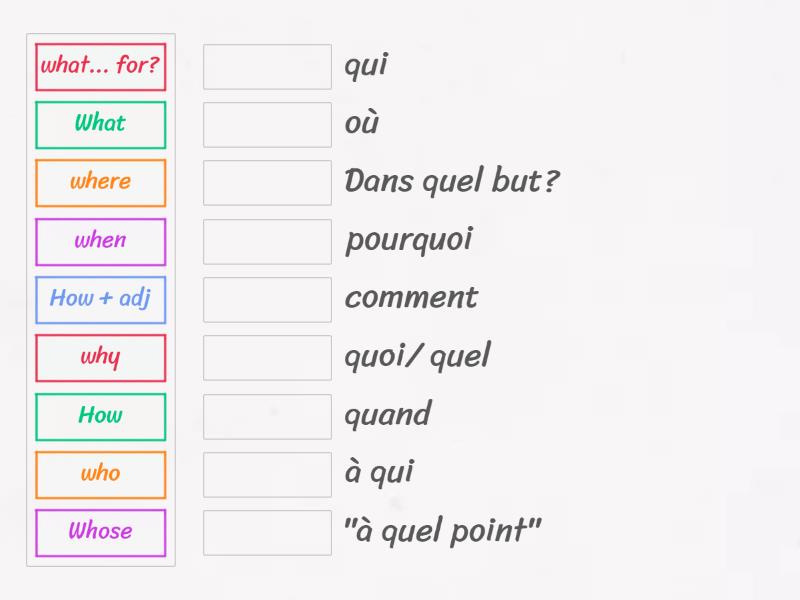Image resolution: width=800 pixels, height=600 pixels.
Task: Click the answer box beside "à qui"
Action: click(267, 474)
